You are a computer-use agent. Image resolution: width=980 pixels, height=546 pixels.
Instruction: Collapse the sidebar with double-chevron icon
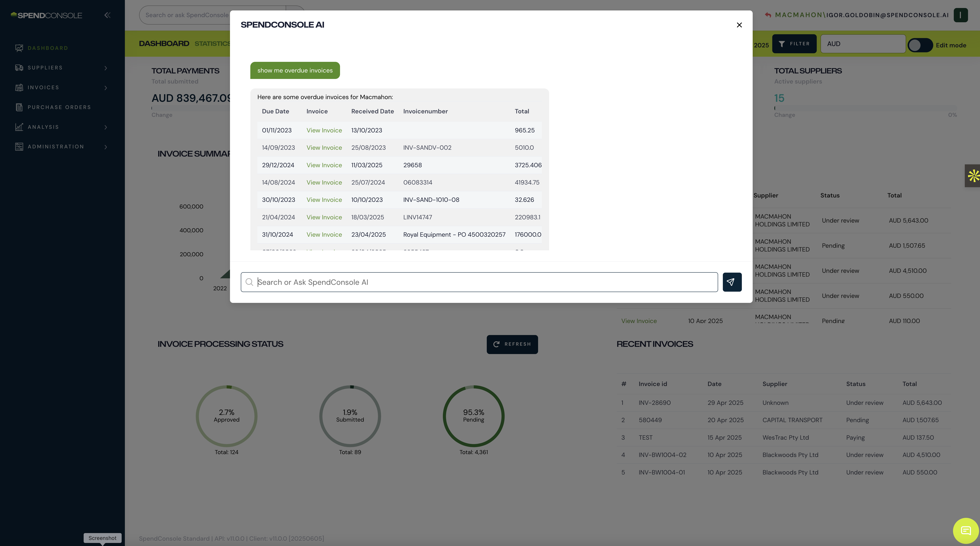(107, 15)
